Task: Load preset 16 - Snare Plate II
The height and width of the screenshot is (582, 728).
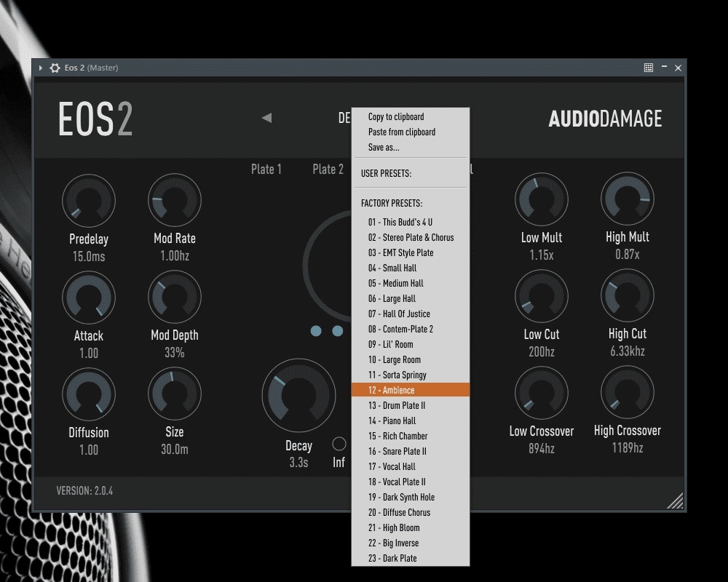Action: [x=411, y=451]
